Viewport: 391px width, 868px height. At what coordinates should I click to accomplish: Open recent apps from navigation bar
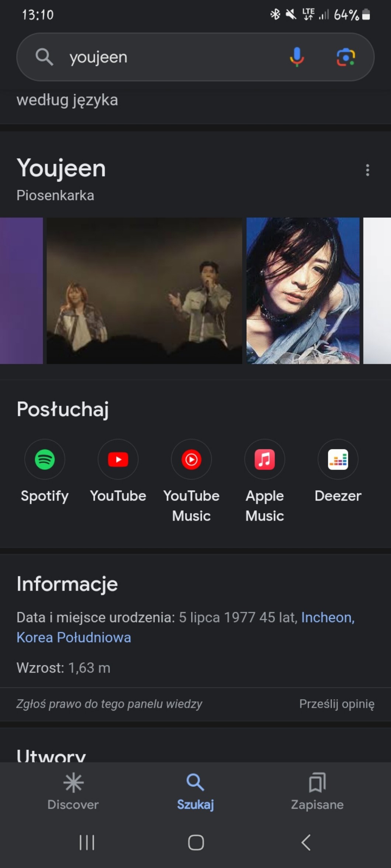pos(87,843)
